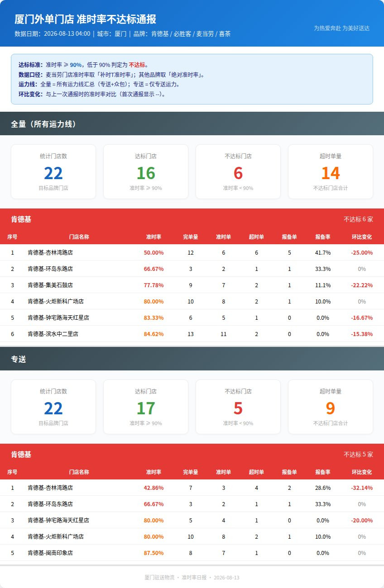
Task: Select the green 17 达标门店 value
Action: pos(146,408)
